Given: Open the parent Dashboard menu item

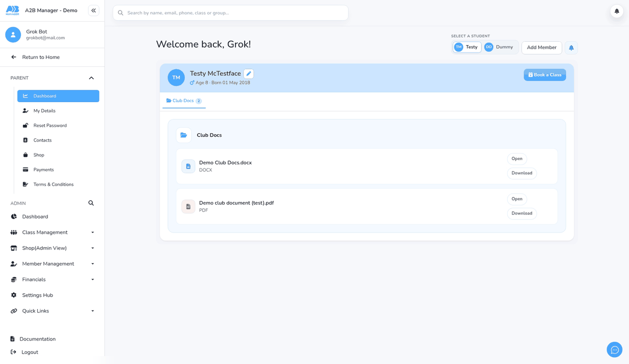Looking at the screenshot, I should point(58,96).
